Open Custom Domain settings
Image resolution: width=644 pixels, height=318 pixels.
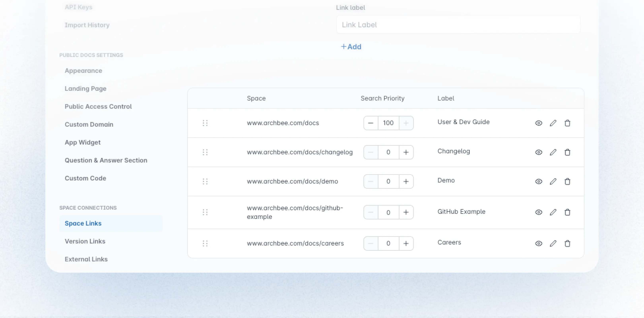click(89, 124)
